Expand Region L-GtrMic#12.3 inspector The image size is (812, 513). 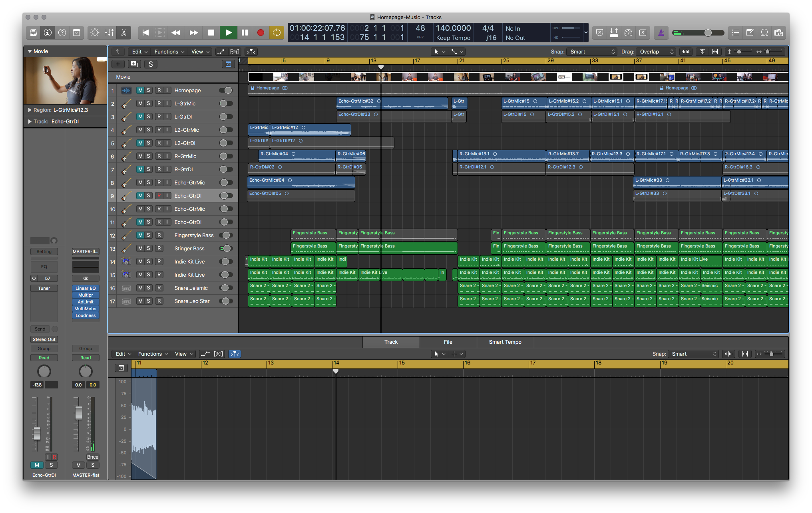click(x=30, y=110)
